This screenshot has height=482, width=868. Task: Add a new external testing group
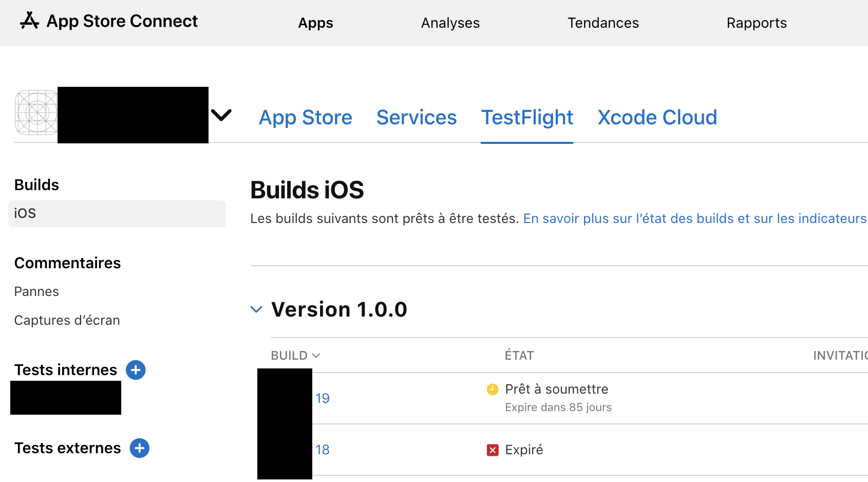click(140, 448)
